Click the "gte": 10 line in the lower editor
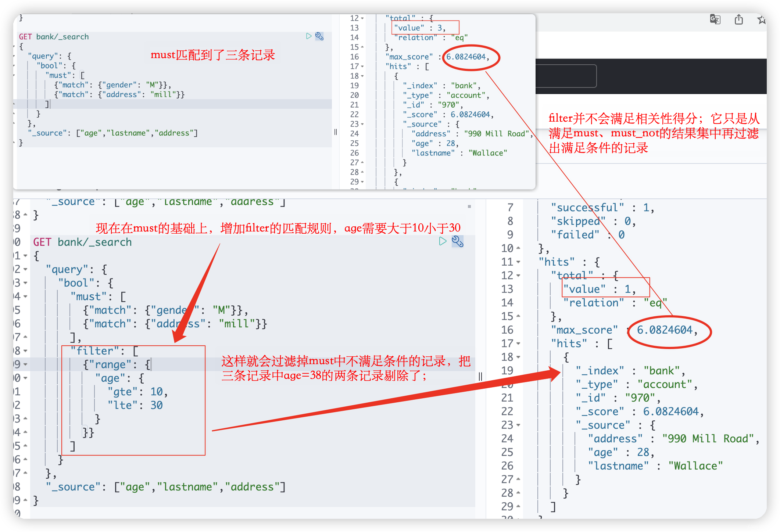 138,392
